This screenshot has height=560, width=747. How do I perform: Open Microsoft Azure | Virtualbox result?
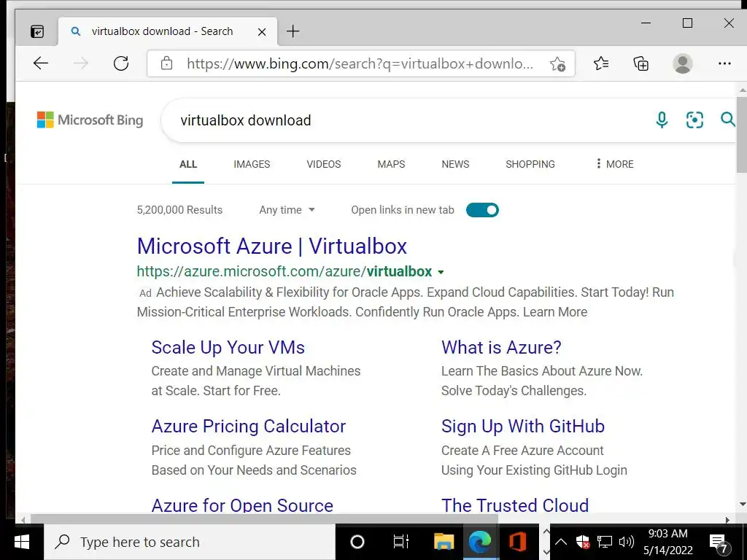(x=271, y=246)
